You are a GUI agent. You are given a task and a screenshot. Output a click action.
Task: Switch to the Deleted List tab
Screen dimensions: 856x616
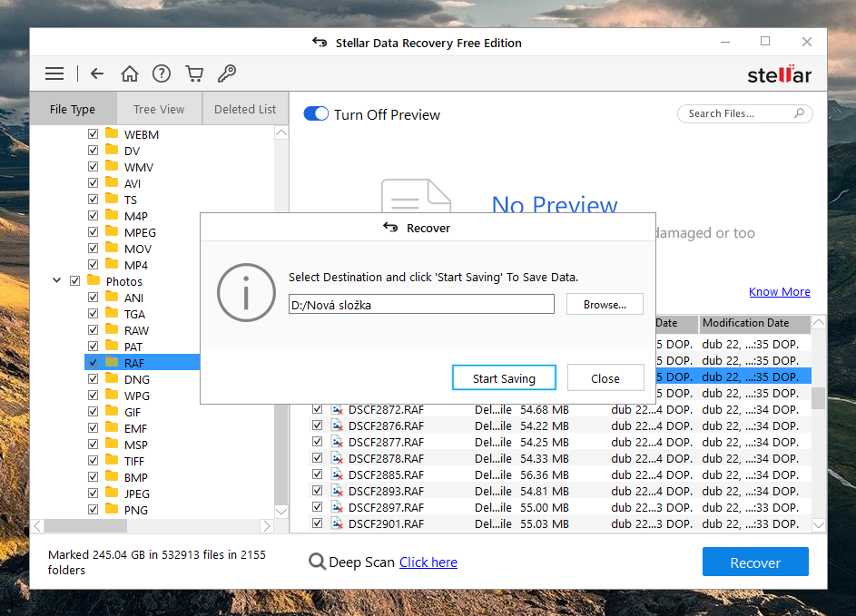tap(245, 109)
